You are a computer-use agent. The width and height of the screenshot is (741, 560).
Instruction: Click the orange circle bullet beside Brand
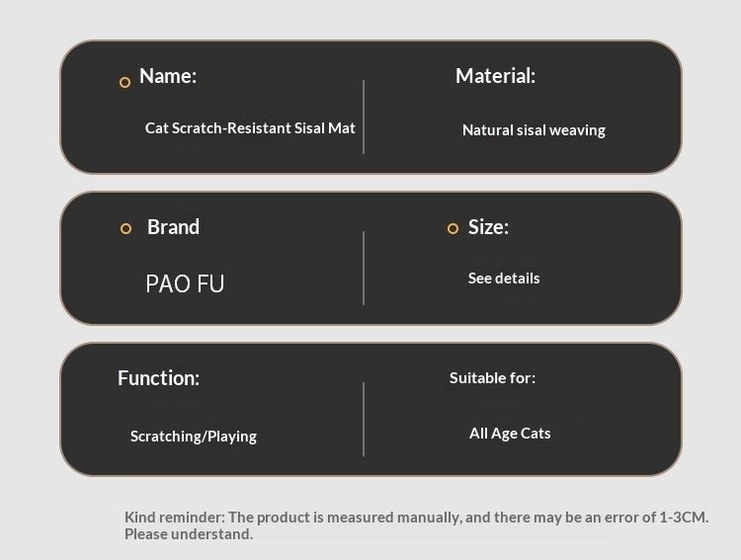(x=125, y=229)
